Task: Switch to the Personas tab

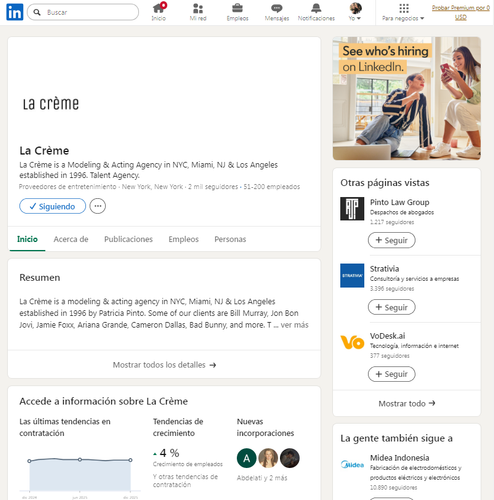Action: (230, 239)
